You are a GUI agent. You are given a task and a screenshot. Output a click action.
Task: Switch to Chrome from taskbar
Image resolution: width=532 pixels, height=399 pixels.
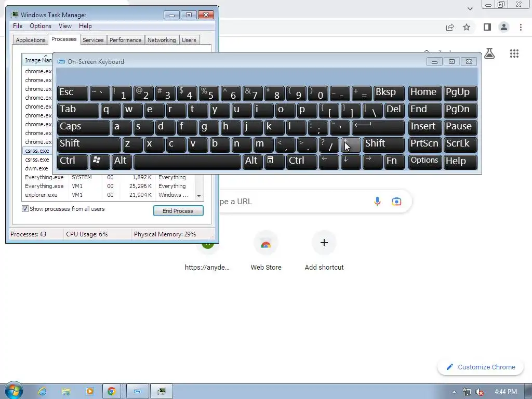pos(111,392)
